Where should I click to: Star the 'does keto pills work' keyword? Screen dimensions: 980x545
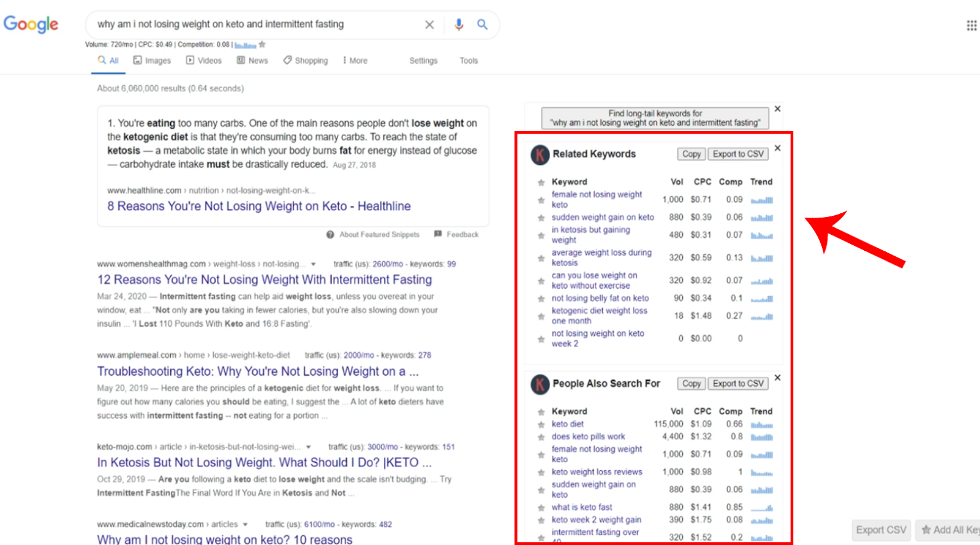click(x=541, y=437)
